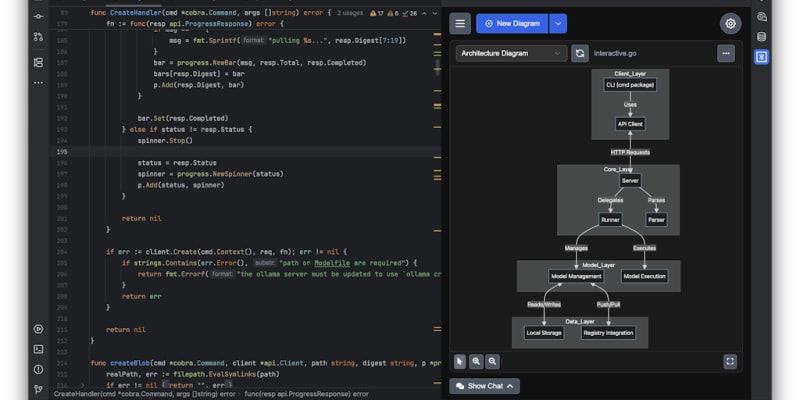Select the pointer cursor tool
Image resolution: width=800 pixels, height=400 pixels.
pos(460,361)
